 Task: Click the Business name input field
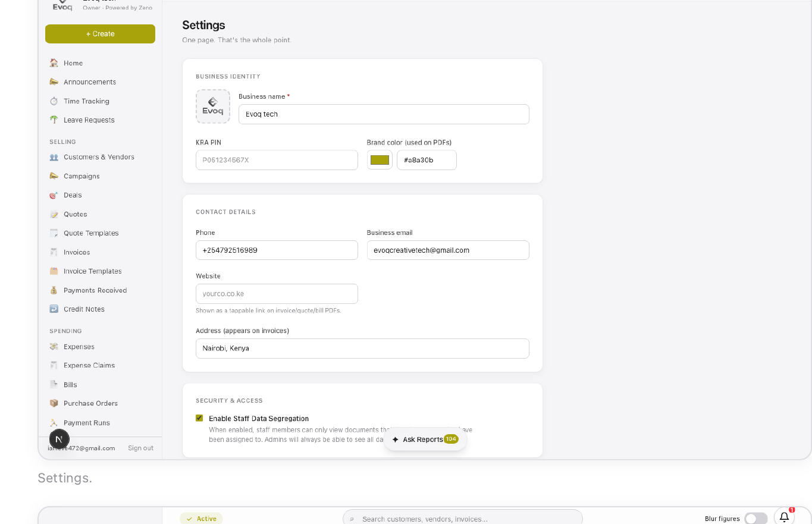(384, 114)
